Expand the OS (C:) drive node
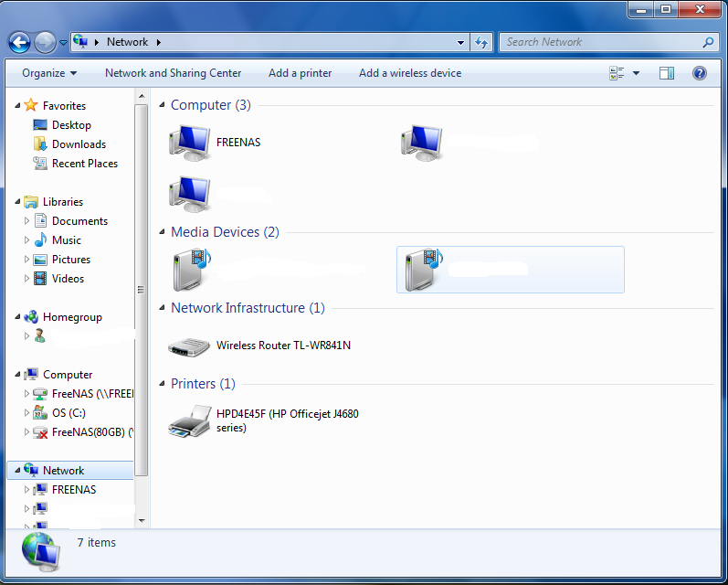Image resolution: width=728 pixels, height=585 pixels. [26, 412]
